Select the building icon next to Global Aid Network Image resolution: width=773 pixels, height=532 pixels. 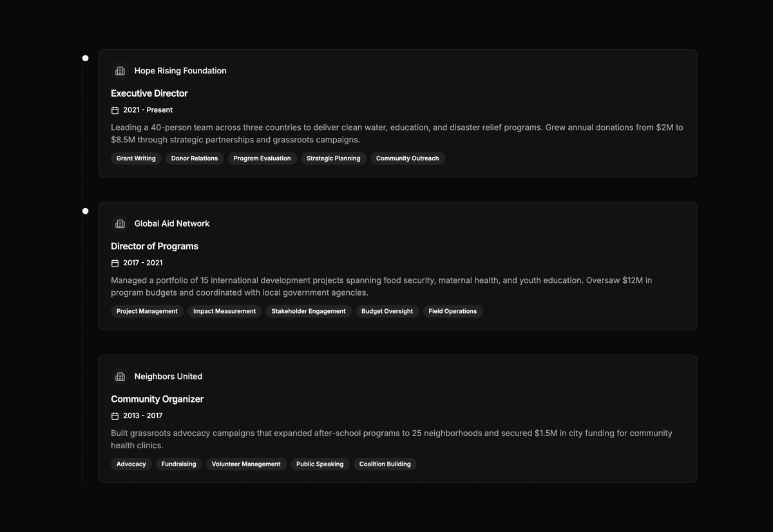[120, 223]
